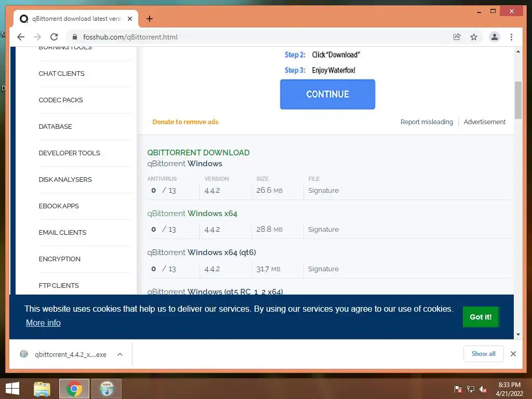This screenshot has height=399, width=532.
Task: Click Donate to remove ads
Action: 185,122
